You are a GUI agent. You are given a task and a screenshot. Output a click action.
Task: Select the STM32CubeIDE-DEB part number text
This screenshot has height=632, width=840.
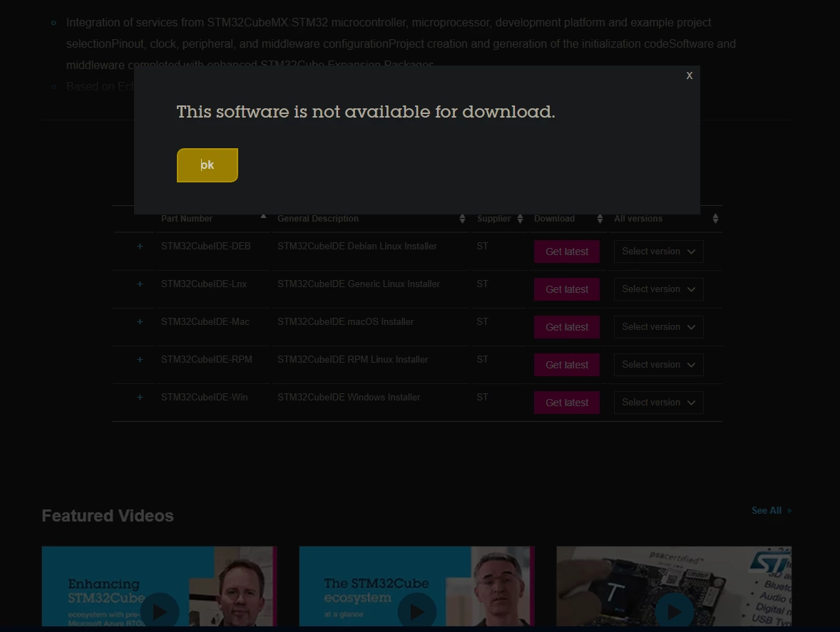click(205, 246)
